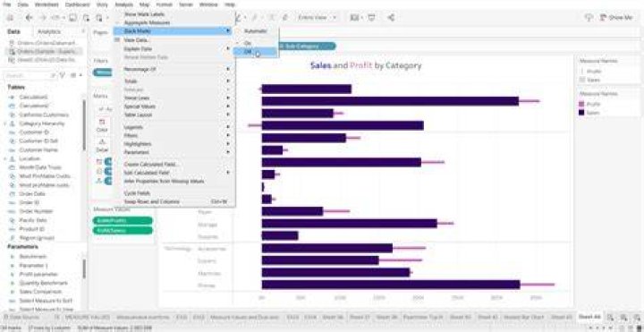This screenshot has height=332, width=644.
Task: Click Cycle Fields menu entry
Action: click(x=174, y=193)
